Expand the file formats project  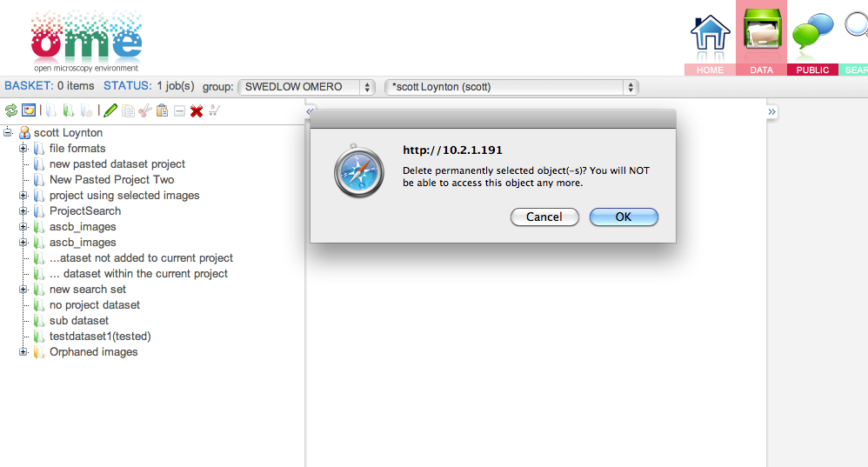pos(23,149)
